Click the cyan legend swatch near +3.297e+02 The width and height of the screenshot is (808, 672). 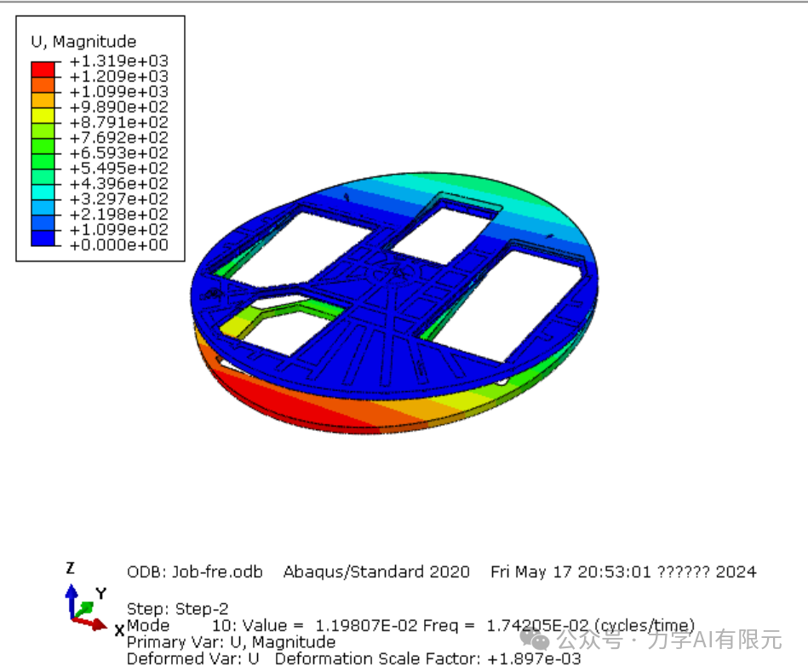coord(43,192)
